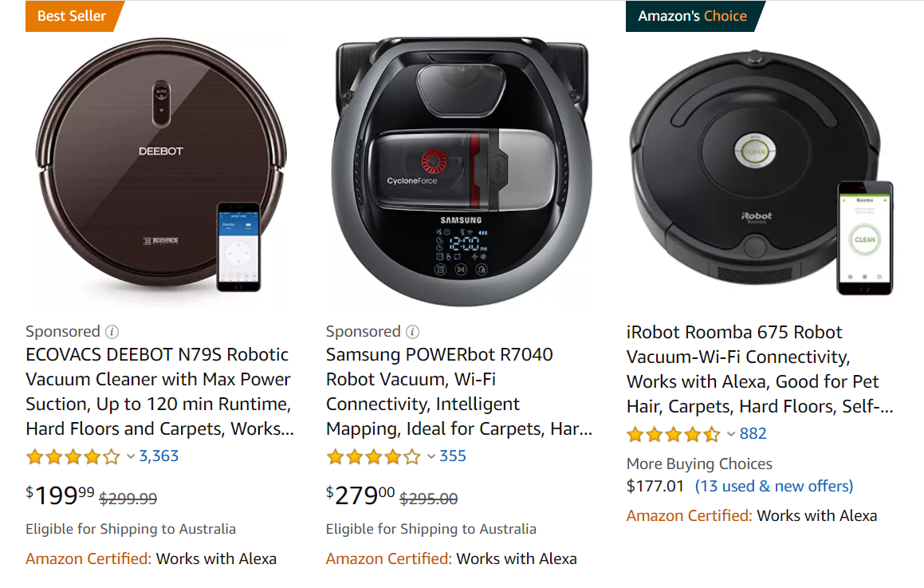This screenshot has width=924, height=588.
Task: Click the iRobot Roomba star rating
Action: (x=674, y=434)
